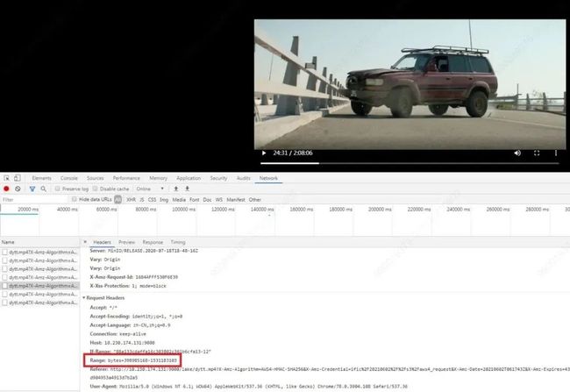Enter fullscreen mode on the video player
This screenshot has height=392, width=570.
point(537,153)
